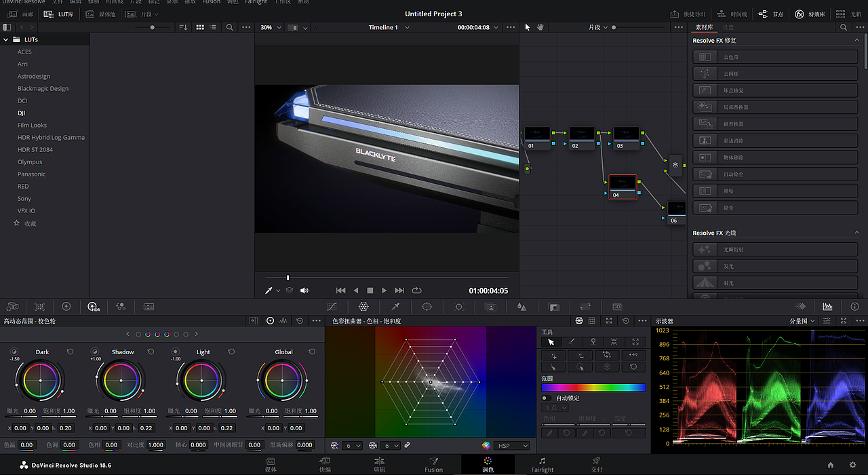Reset the Global wheel
Screen dimensions: 868x475
(x=312, y=351)
